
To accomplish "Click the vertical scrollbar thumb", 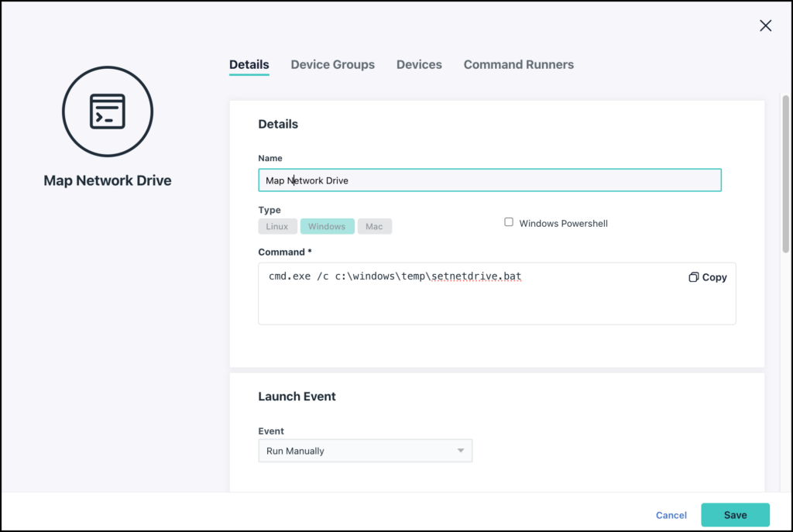I will pos(785,173).
